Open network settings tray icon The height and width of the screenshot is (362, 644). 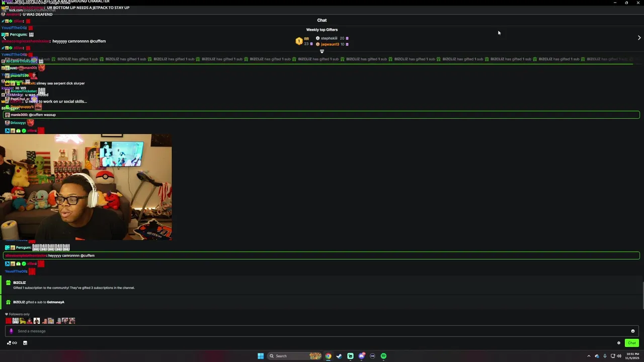[612, 356]
